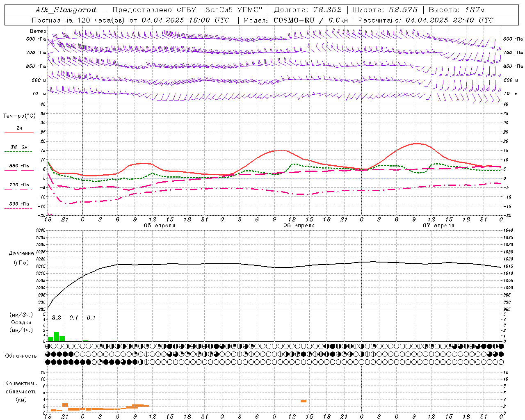Click the text ФГБУ "ЗапСиб УГМС"
525x420 pixels.
tap(219, 10)
